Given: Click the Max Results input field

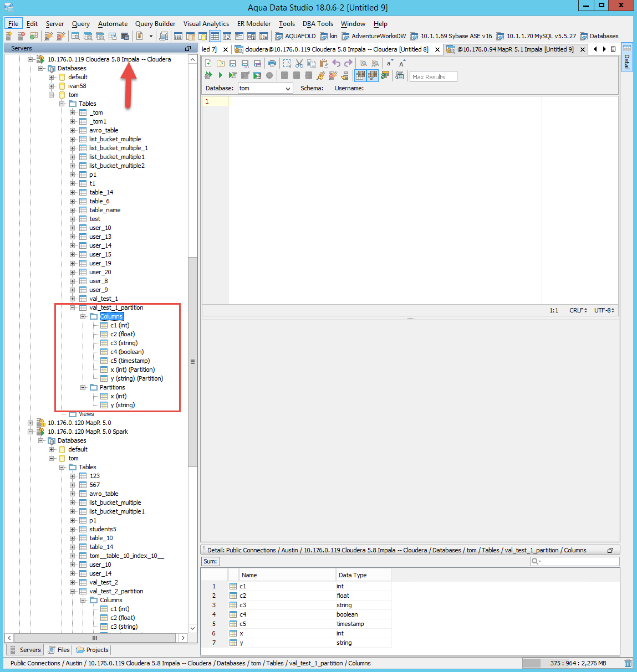Looking at the screenshot, I should (434, 77).
